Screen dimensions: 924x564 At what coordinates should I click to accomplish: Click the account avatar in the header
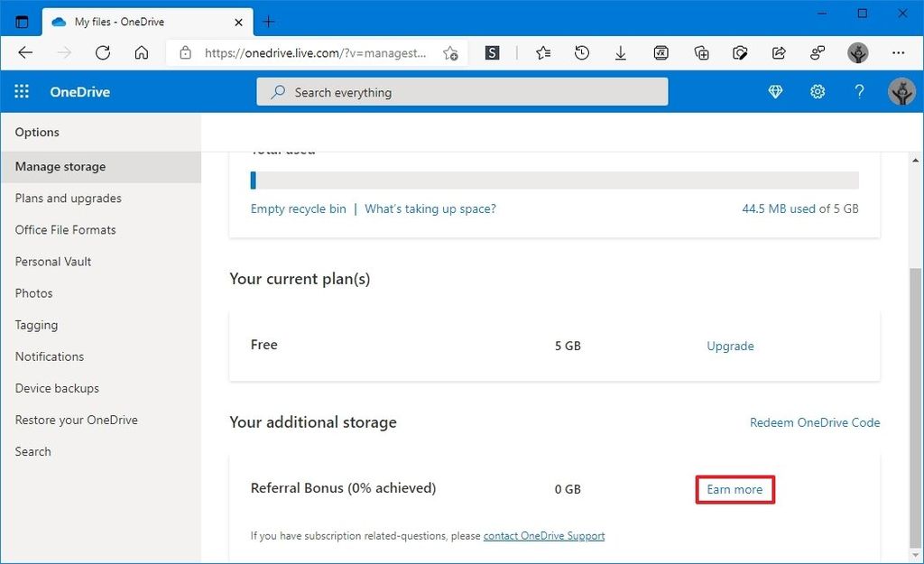901,91
